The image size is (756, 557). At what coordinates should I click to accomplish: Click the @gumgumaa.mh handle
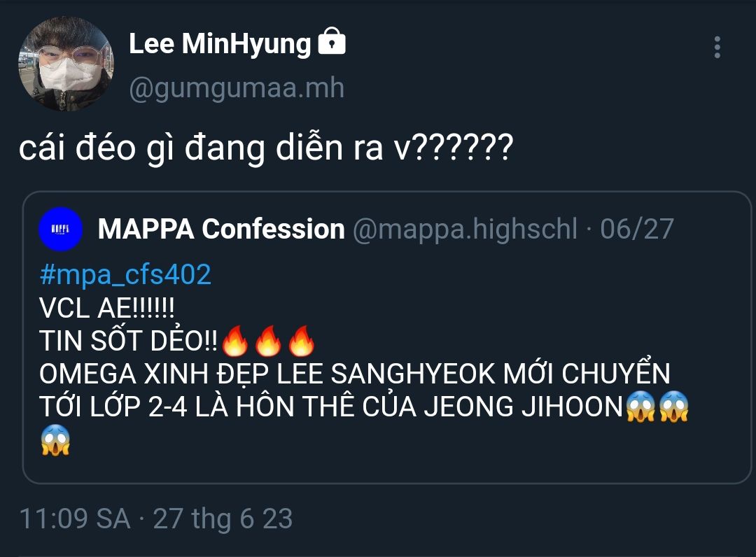[237, 89]
